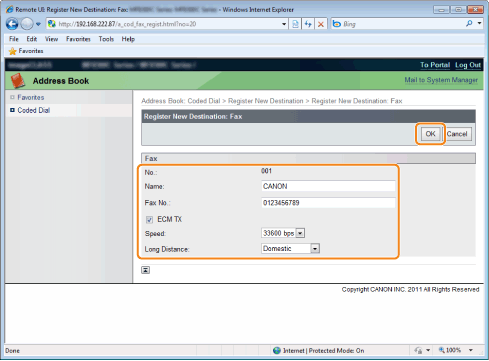Viewport: 489px width, 361px height.
Task: Click the Name field containing CANON
Action: [328, 186]
